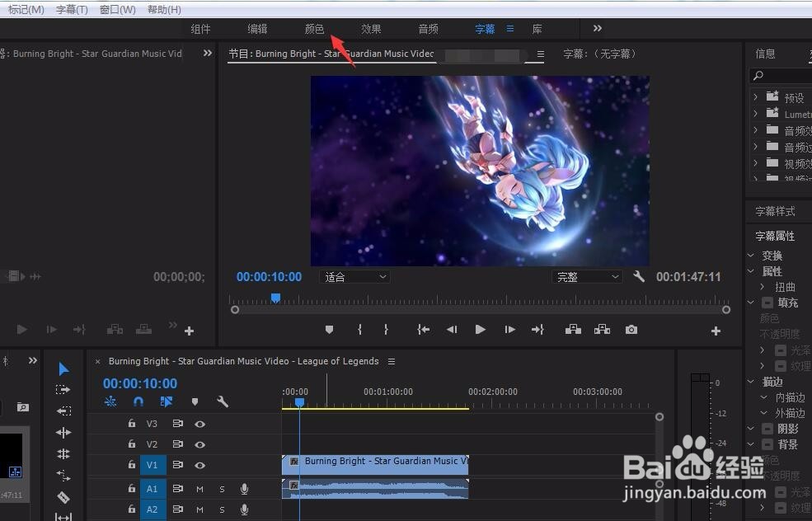Select the Track Select Forward tool
The image size is (812, 521).
pyautogui.click(x=63, y=389)
